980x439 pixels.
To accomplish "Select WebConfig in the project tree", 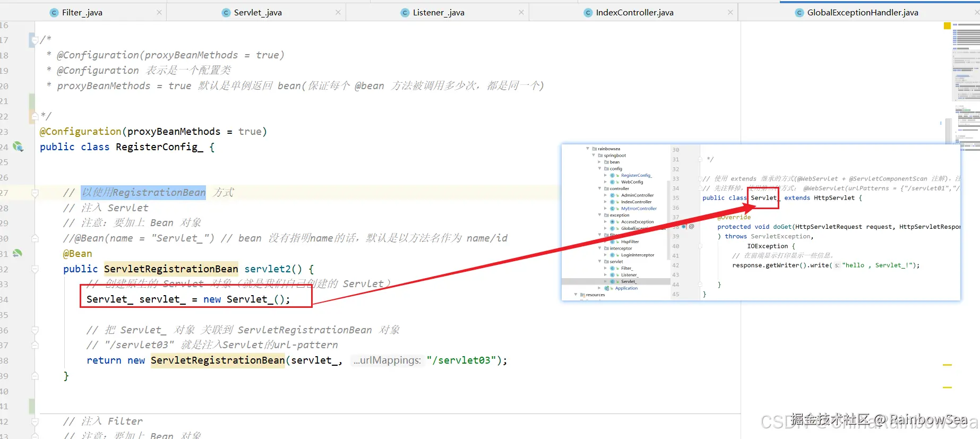I will (632, 182).
